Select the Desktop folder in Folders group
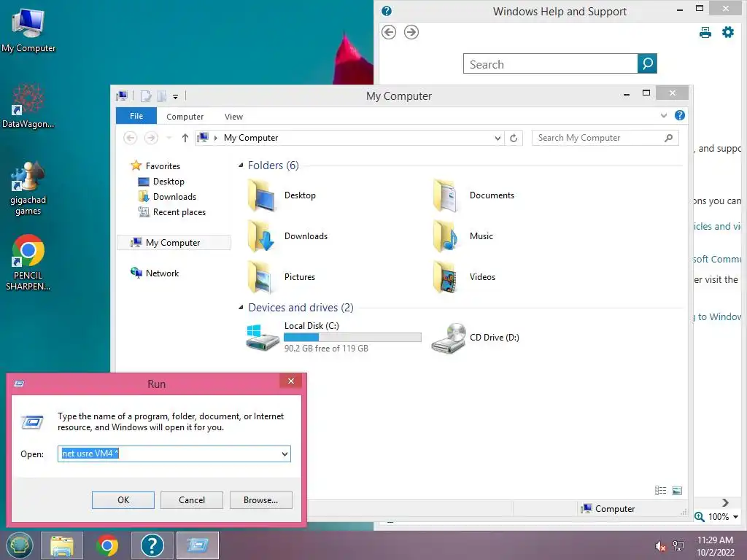 282,195
